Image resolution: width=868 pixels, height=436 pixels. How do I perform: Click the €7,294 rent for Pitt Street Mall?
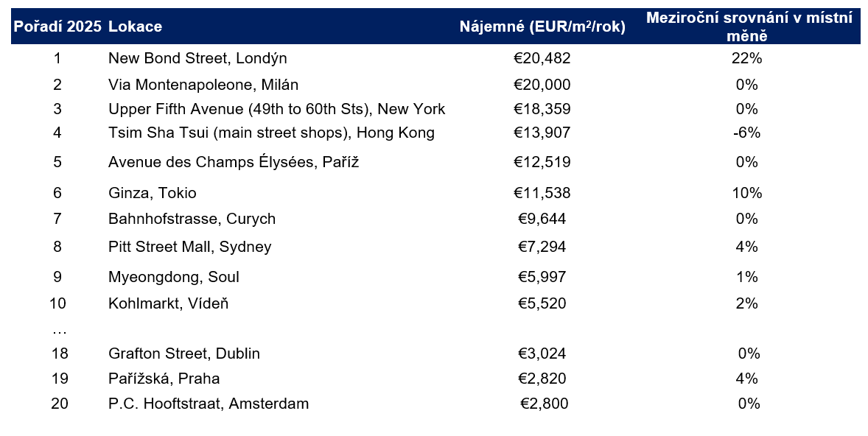tap(542, 247)
